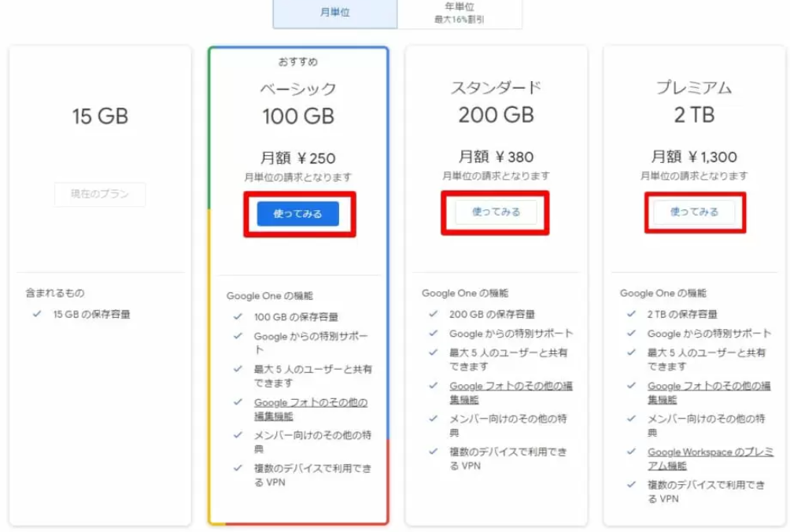The width and height of the screenshot is (790, 532).
Task: Click the disabled 現在のプラン button
Action: (x=100, y=194)
